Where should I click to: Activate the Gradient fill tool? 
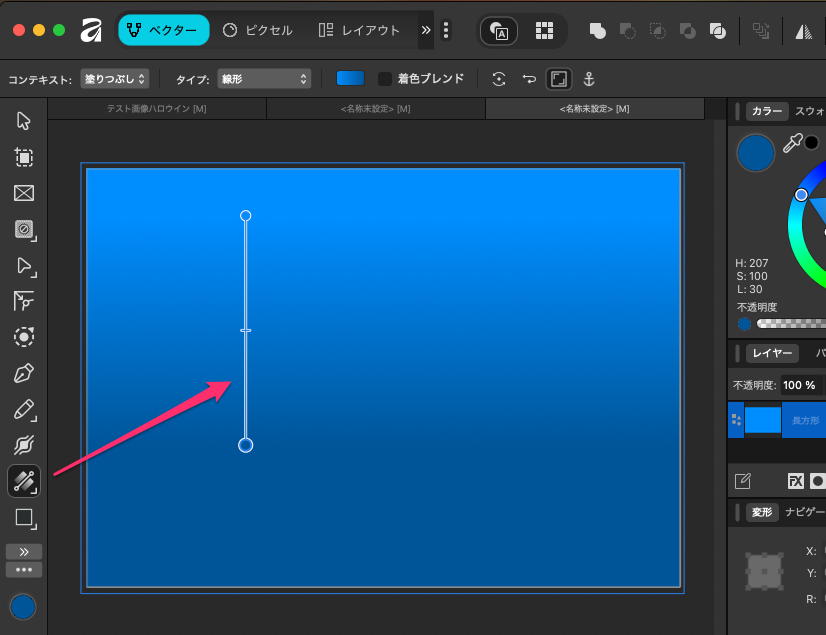coord(24,482)
